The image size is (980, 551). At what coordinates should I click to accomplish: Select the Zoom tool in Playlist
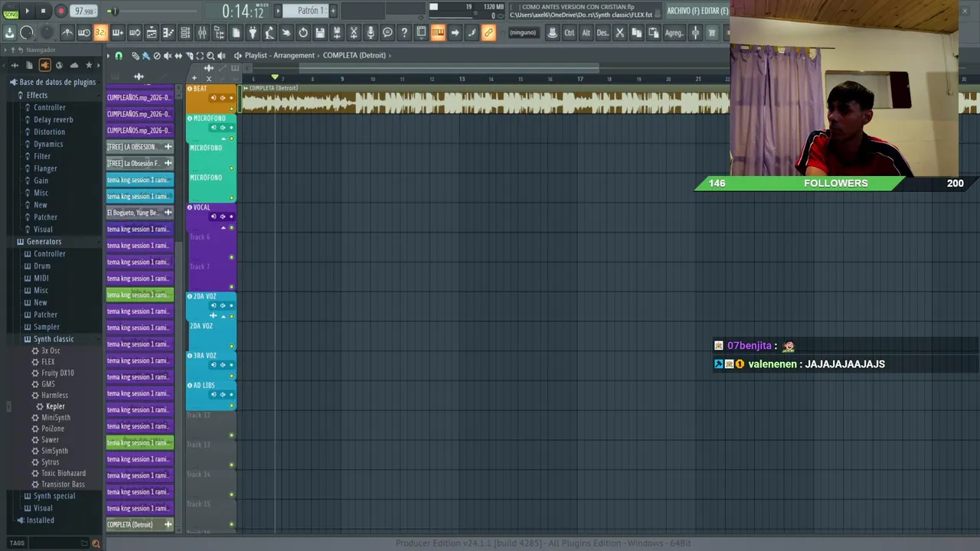tap(211, 56)
